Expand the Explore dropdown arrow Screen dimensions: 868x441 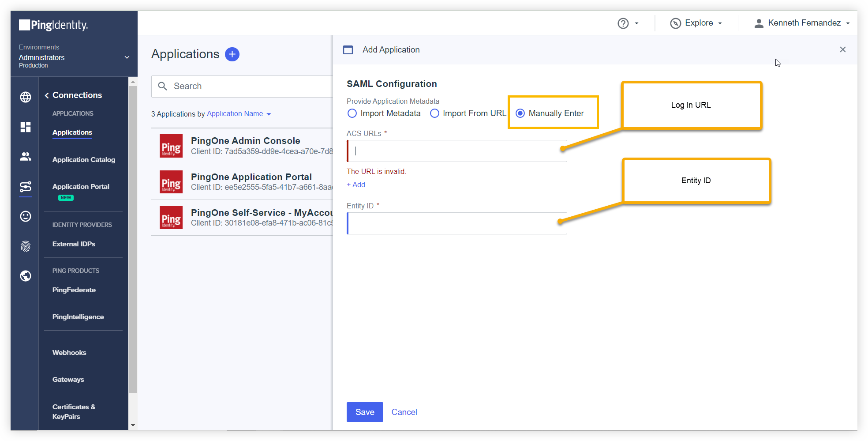click(x=720, y=23)
